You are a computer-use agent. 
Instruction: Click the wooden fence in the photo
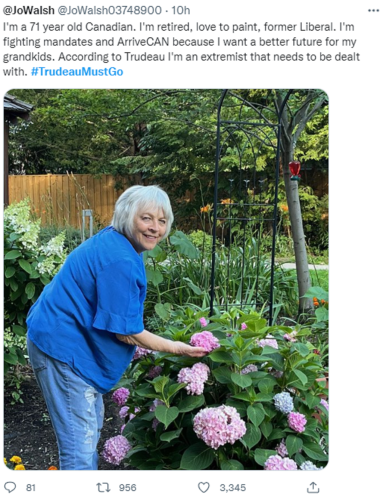[62, 198]
